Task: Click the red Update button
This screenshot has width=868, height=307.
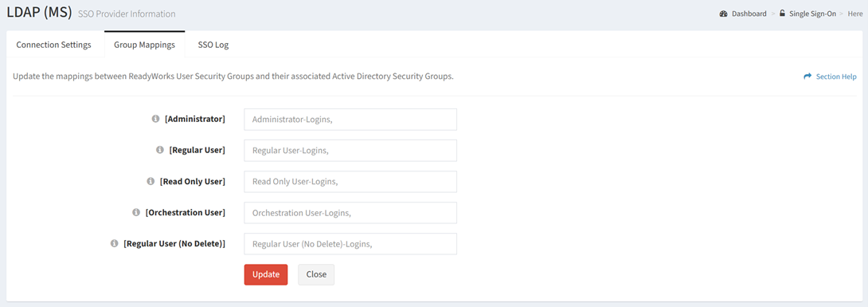Action: point(266,274)
